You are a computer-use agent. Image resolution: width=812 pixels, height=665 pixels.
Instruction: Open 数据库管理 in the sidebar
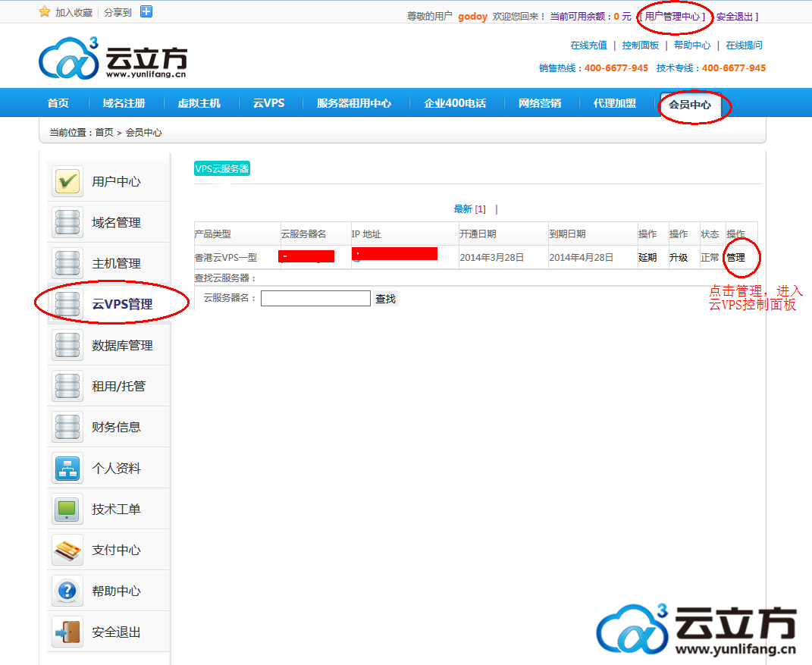coord(122,346)
